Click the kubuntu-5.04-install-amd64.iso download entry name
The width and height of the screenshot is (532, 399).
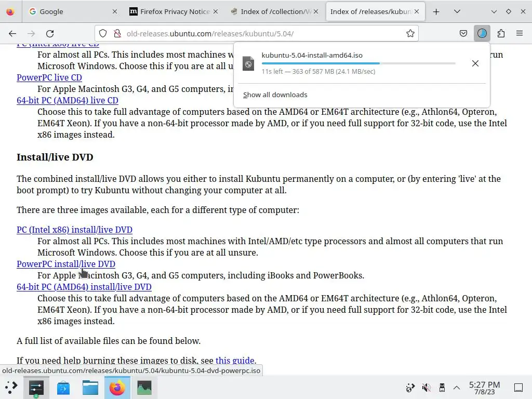[x=312, y=55]
